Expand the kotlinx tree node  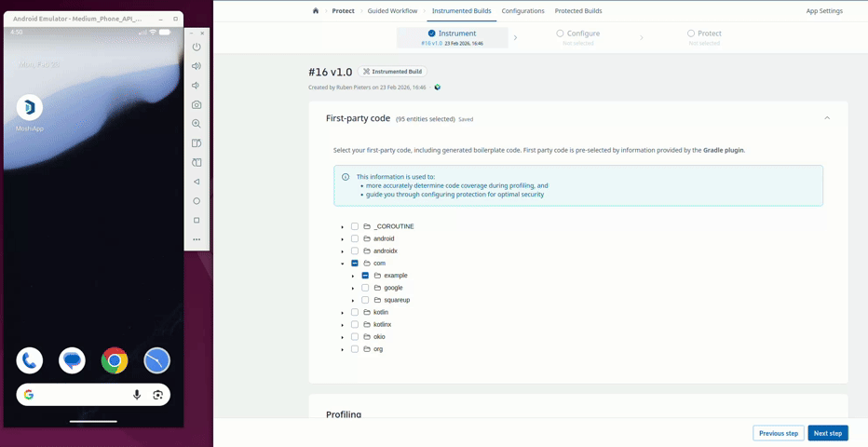[343, 325]
